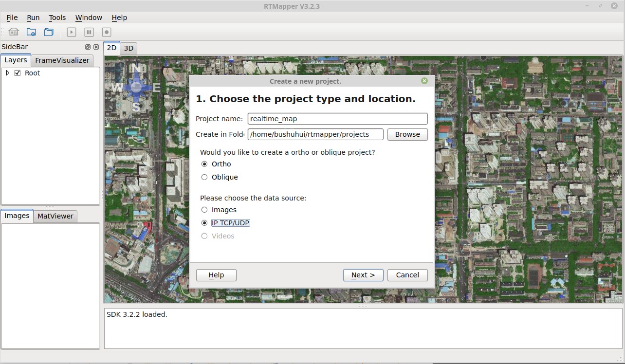The width and height of the screenshot is (625, 364).
Task: Switch to the MatViewer tab
Action: [x=55, y=216]
